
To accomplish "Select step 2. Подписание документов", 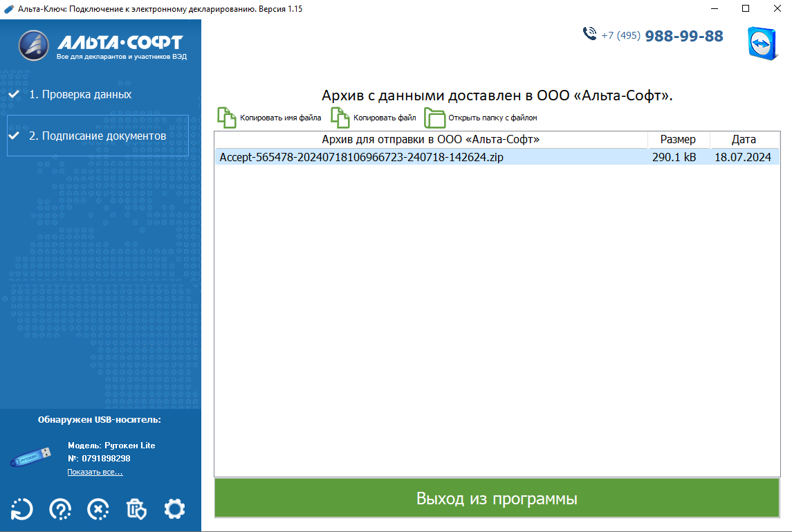I will (x=98, y=136).
